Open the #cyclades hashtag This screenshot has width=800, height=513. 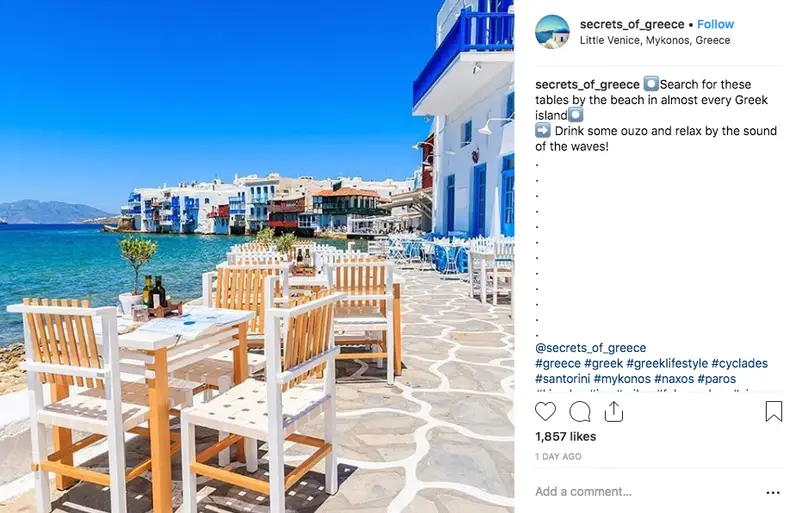(x=739, y=363)
